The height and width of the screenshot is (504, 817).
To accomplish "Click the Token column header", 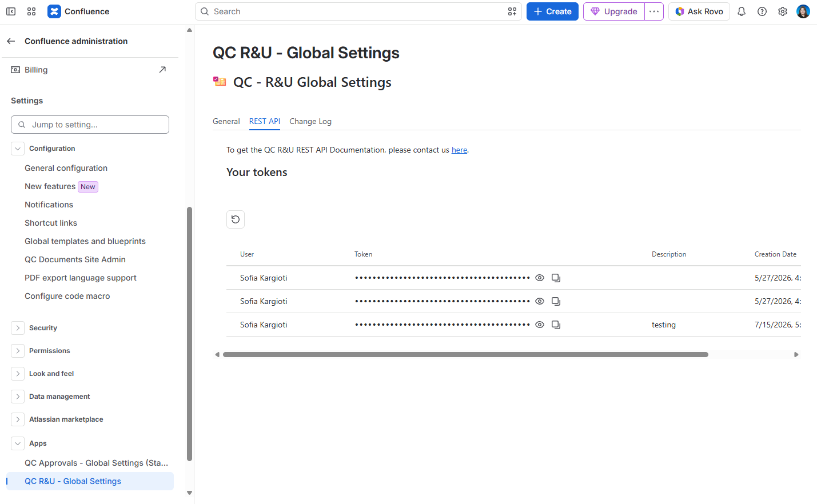I will tap(363, 254).
